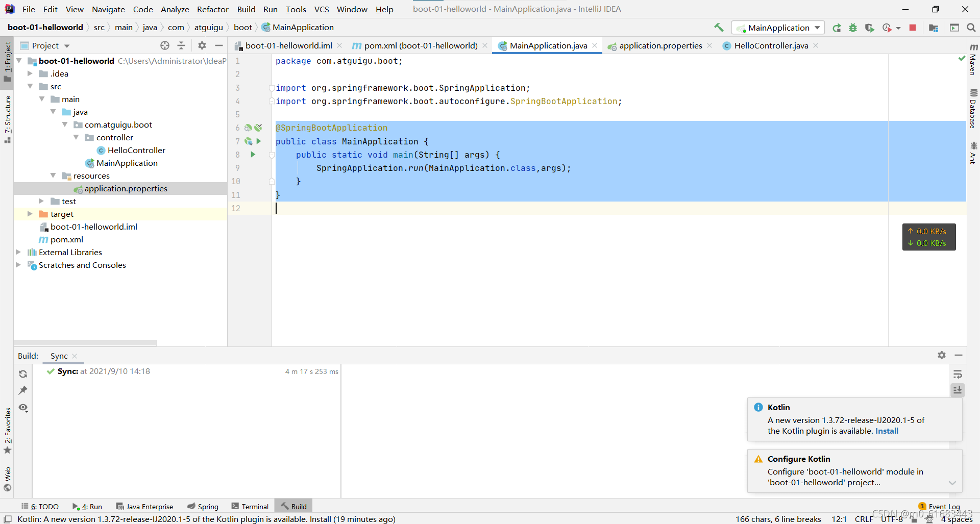Pin the Build Sync tab with the pin icon

(x=23, y=390)
